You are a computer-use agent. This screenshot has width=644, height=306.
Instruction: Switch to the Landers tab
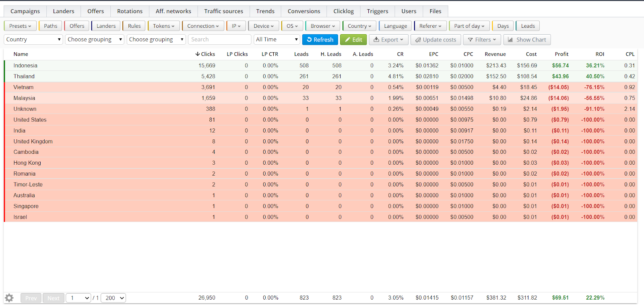64,11
